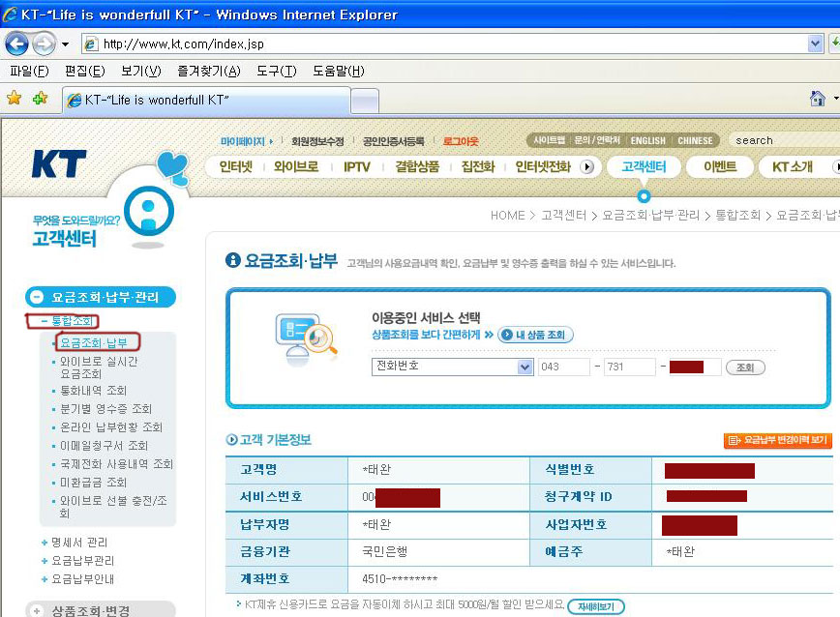
Task: Click the 조회 button
Action: click(x=745, y=367)
